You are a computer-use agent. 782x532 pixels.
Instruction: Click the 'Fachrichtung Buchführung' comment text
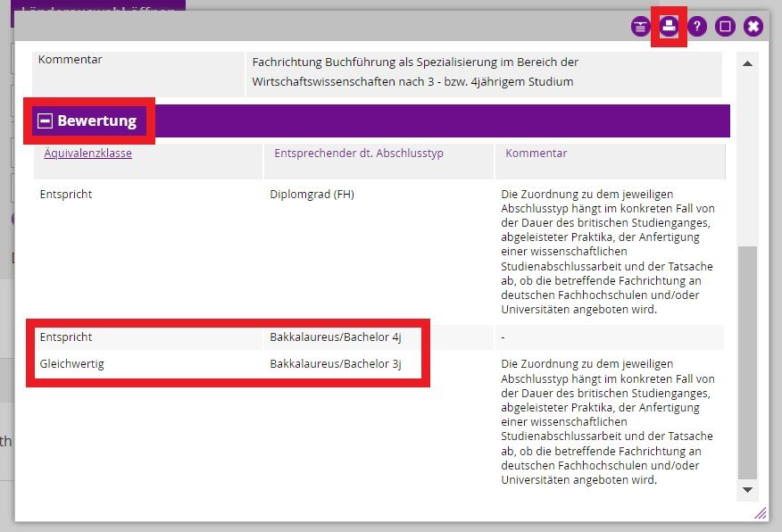tap(415, 71)
